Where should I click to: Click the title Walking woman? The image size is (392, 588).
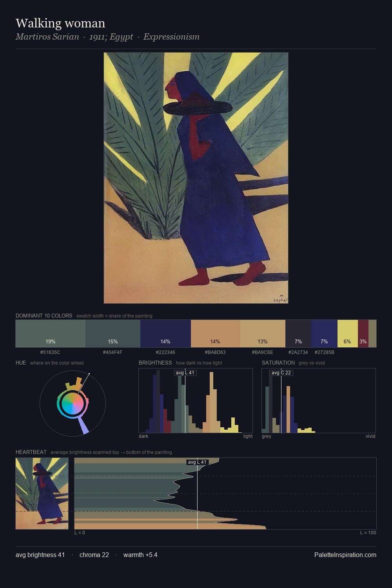pos(60,23)
